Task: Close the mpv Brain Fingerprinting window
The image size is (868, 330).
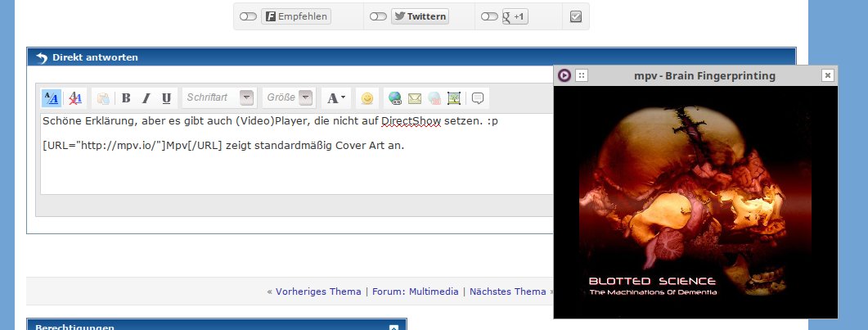Action: (x=827, y=75)
